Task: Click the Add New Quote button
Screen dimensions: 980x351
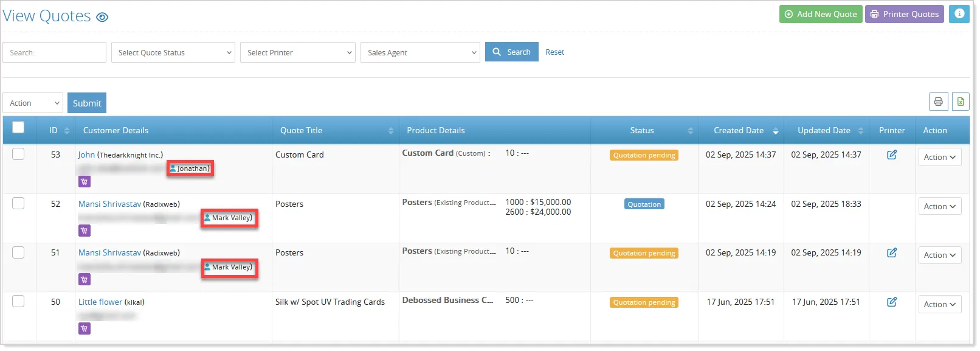Action: [x=821, y=14]
